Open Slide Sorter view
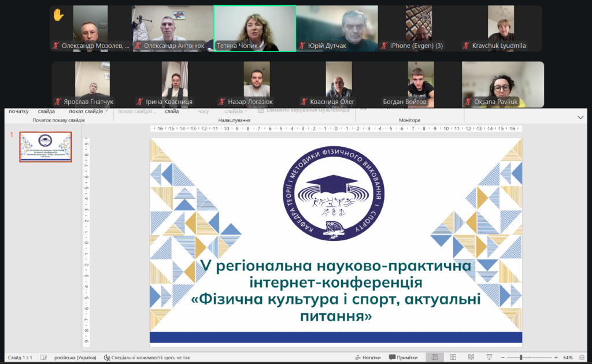This screenshot has width=592, height=364. [x=453, y=358]
